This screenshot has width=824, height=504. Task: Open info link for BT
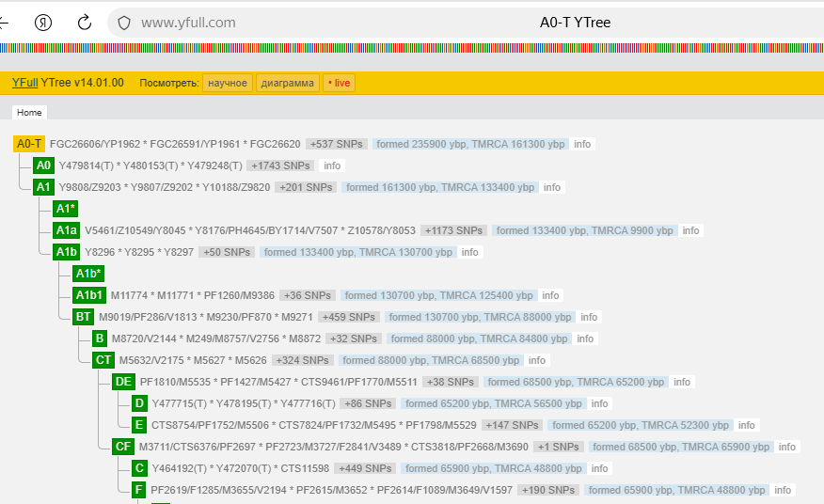(589, 317)
